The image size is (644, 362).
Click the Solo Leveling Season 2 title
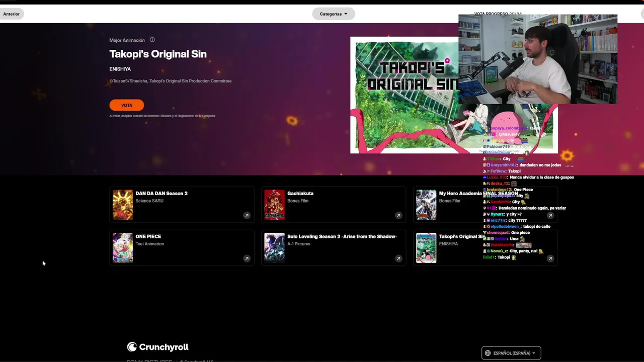[342, 237]
